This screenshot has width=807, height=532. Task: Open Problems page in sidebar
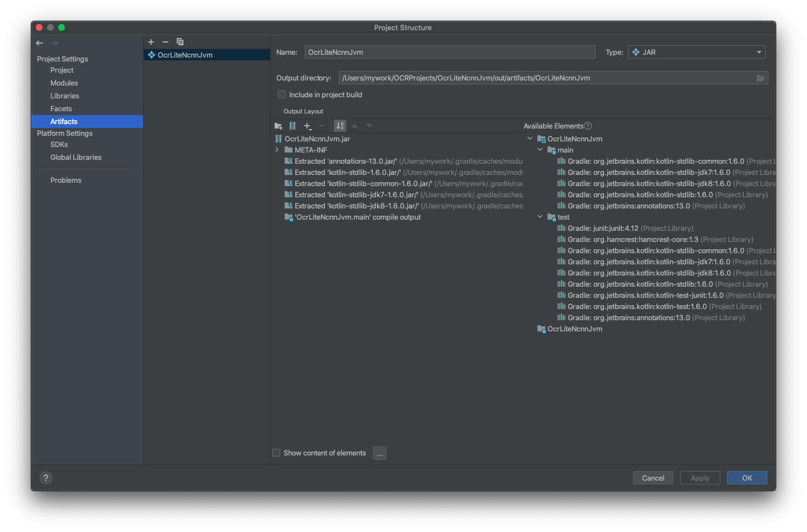point(66,180)
